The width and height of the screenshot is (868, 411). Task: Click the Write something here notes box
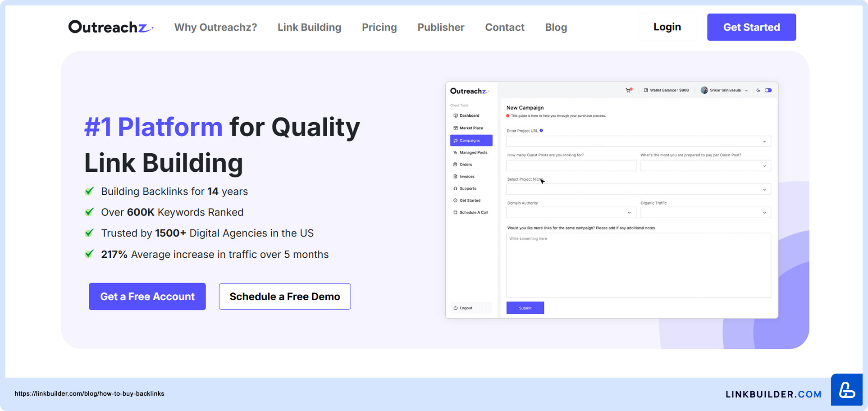tap(639, 265)
